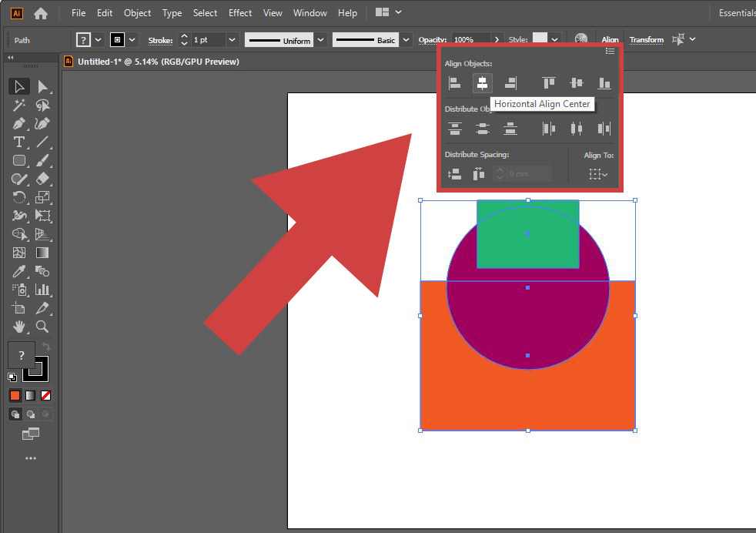Screen dimensions: 756x533
Task: Select the Mesh tool
Action: pos(19,253)
